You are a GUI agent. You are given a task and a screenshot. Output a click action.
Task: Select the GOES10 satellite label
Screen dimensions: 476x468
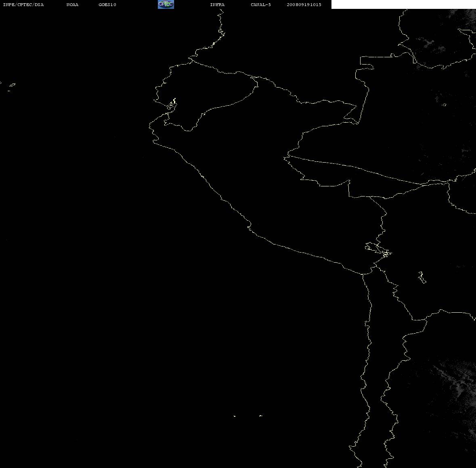click(107, 4)
